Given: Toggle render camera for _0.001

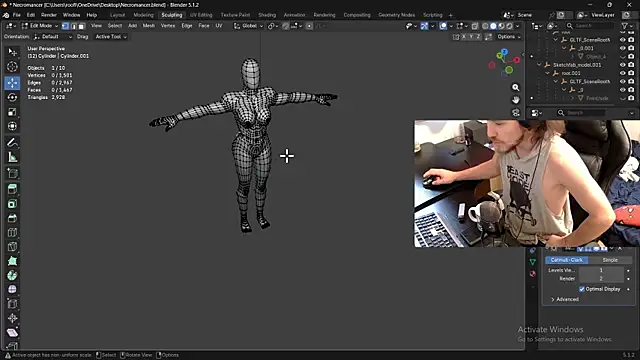Looking at the screenshot, I should (x=631, y=48).
